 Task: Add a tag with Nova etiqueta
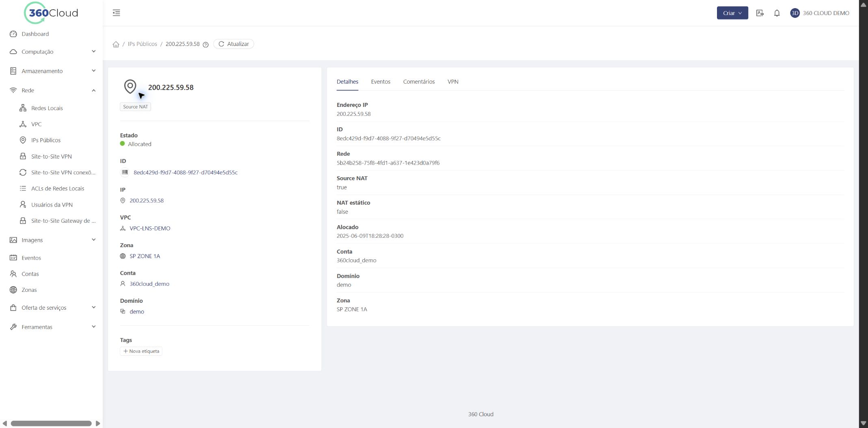(x=141, y=351)
